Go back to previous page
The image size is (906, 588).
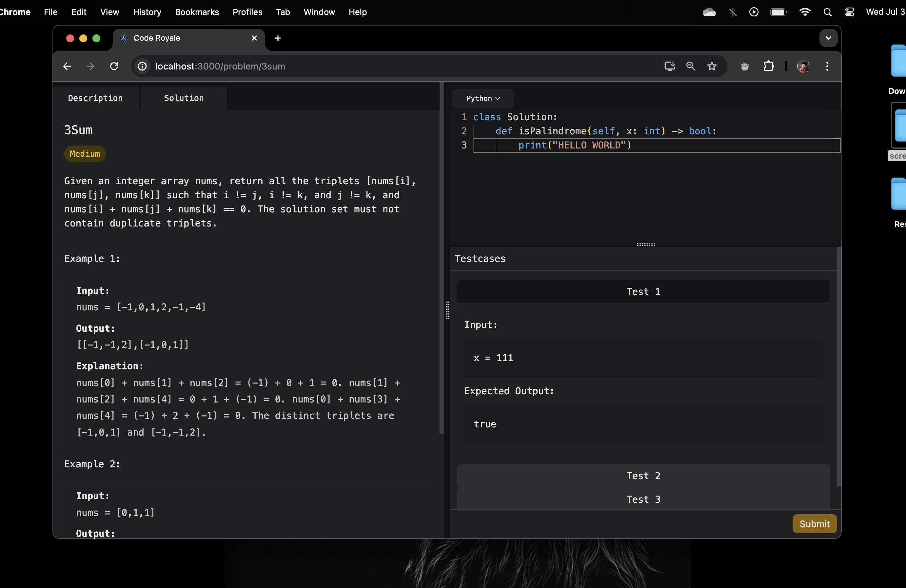67,66
